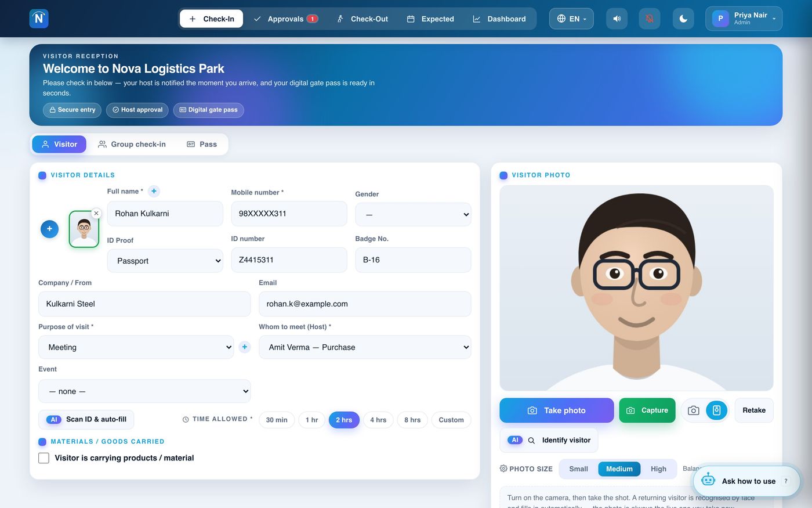Open Whom to meet host dropdown
The height and width of the screenshot is (508, 812).
(365, 347)
